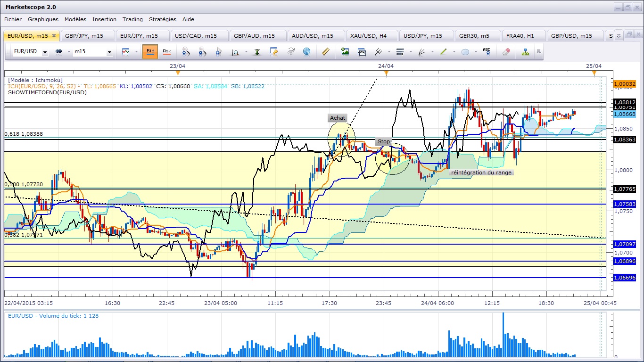Select the ruler measurement tool
Screen dimensions: 644x362
click(325, 52)
